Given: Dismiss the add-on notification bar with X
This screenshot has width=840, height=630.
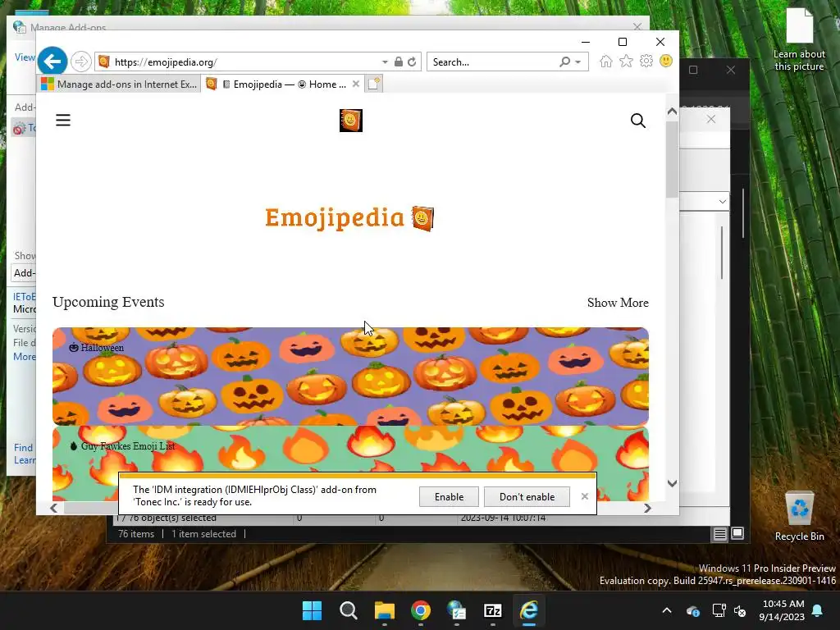Looking at the screenshot, I should (584, 496).
